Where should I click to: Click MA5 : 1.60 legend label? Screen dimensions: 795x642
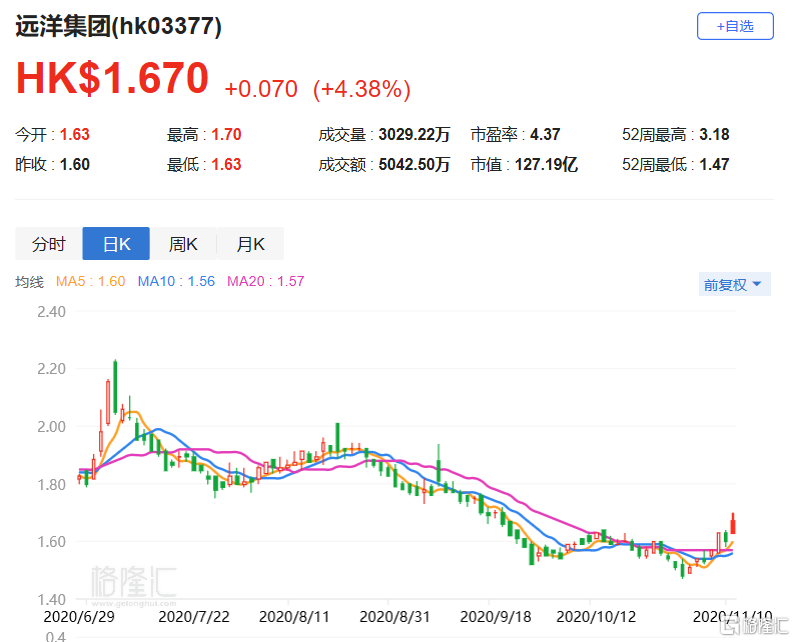pyautogui.click(x=90, y=281)
